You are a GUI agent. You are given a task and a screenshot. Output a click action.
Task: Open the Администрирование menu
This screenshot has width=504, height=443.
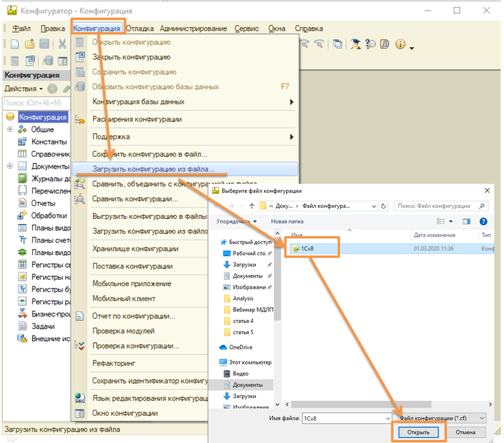[193, 29]
